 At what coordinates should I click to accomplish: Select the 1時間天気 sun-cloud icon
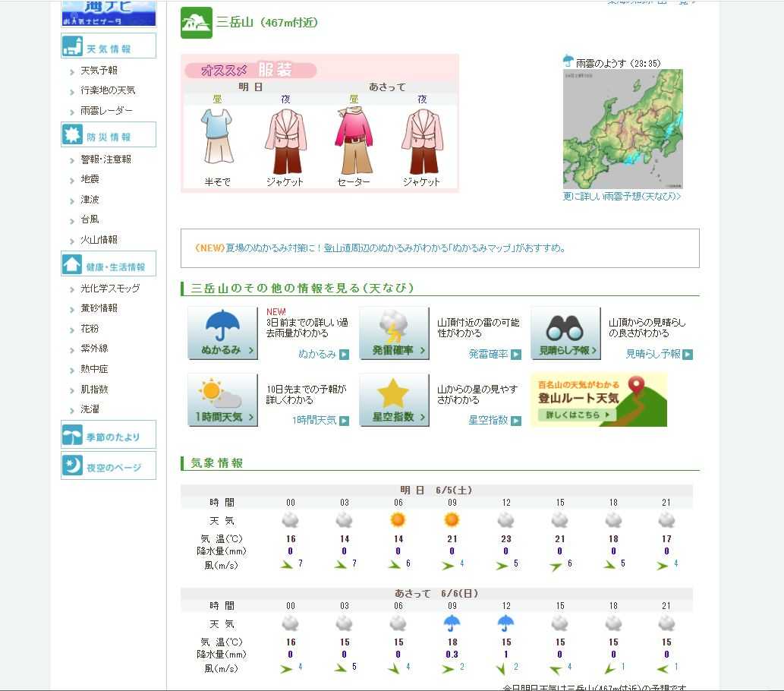(x=223, y=399)
